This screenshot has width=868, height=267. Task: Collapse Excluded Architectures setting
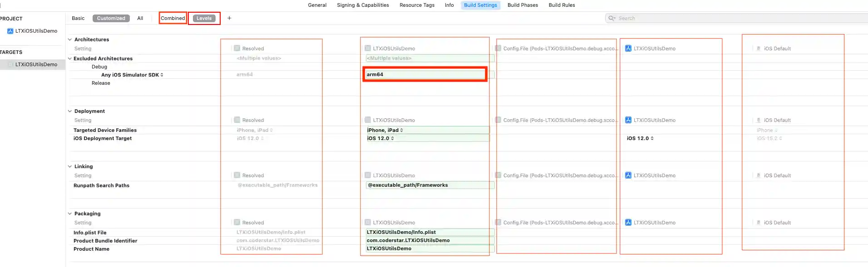point(70,58)
